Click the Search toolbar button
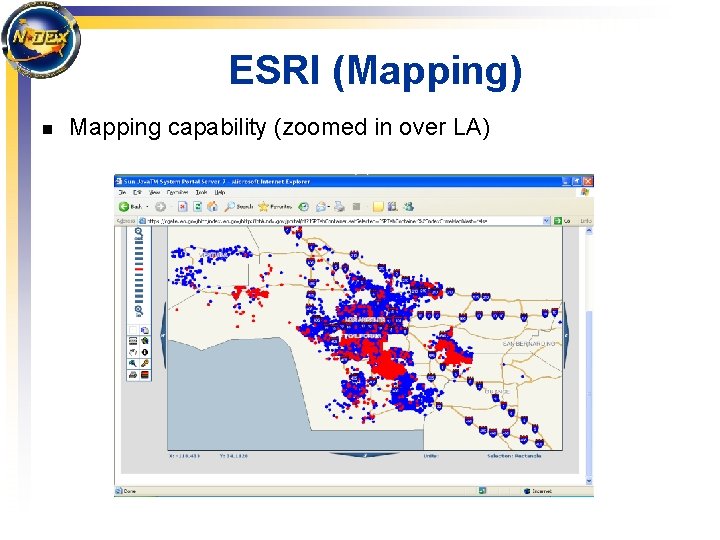The width and height of the screenshot is (720, 540). click(239, 207)
